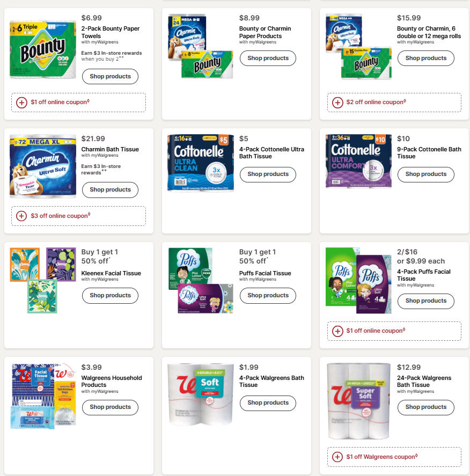Open the Kleenex tissue boxes image

[43, 280]
